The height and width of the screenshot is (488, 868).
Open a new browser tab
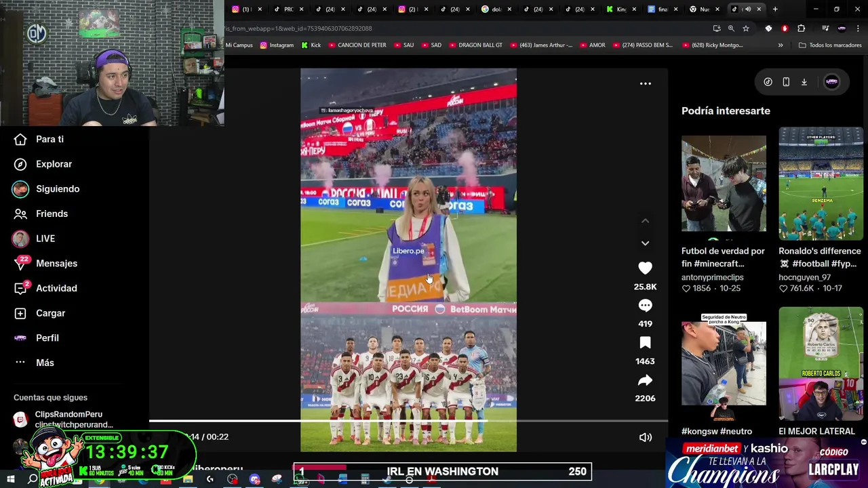(x=775, y=9)
